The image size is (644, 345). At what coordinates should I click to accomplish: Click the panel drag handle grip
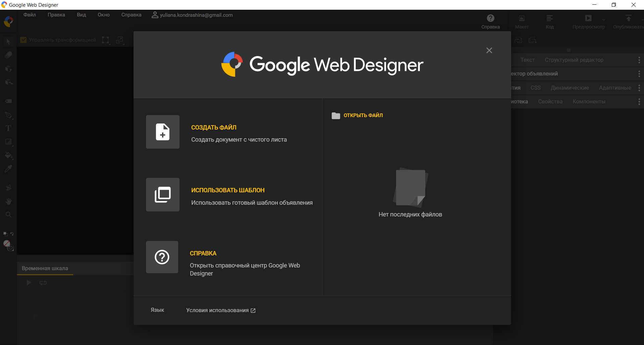tap(568, 50)
